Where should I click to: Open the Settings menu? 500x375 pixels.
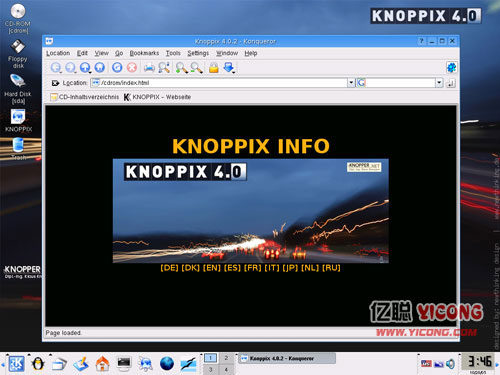198,53
